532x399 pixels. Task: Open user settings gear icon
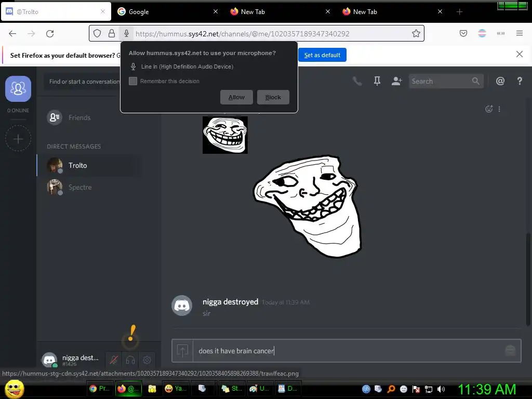click(147, 360)
